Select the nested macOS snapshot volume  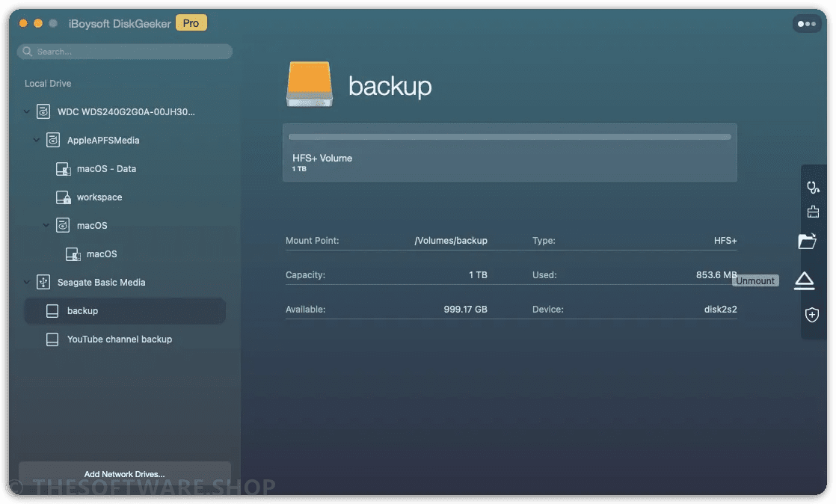(x=101, y=253)
